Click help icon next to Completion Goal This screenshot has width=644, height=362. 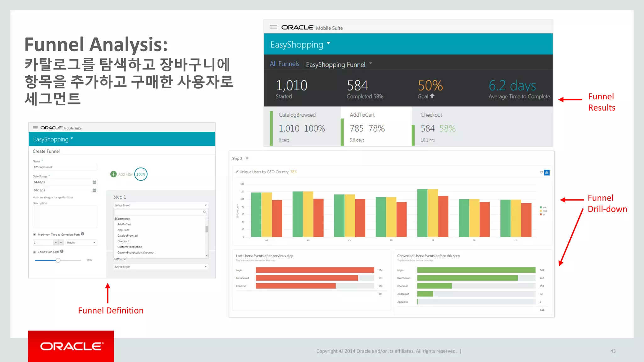(x=62, y=251)
